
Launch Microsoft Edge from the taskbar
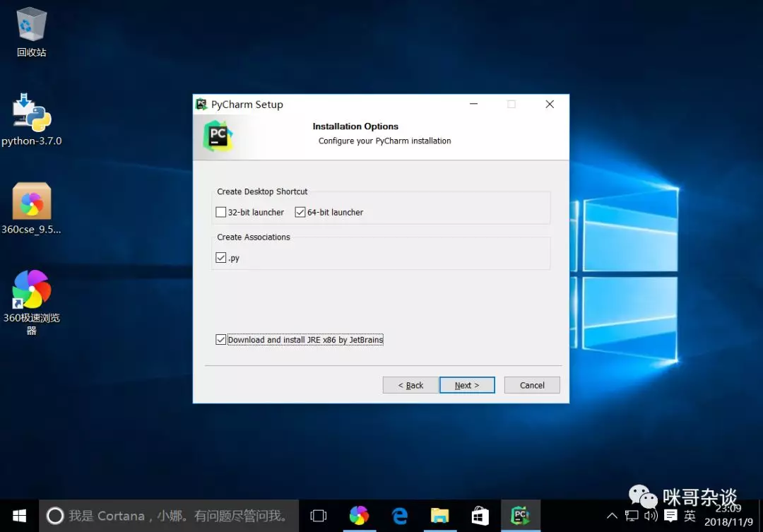click(399, 516)
